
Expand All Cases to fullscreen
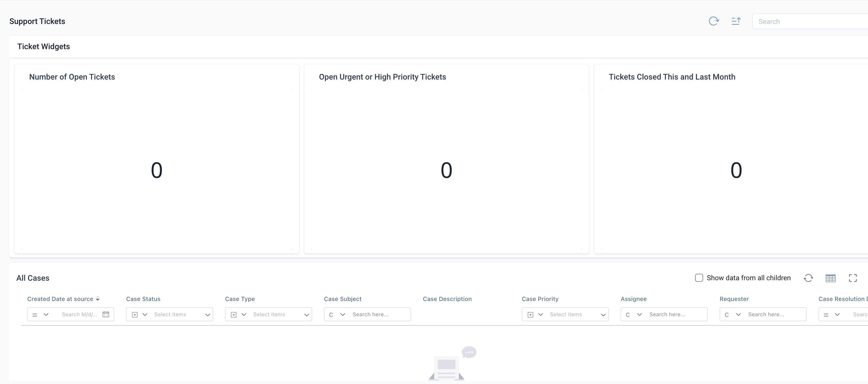tap(852, 278)
